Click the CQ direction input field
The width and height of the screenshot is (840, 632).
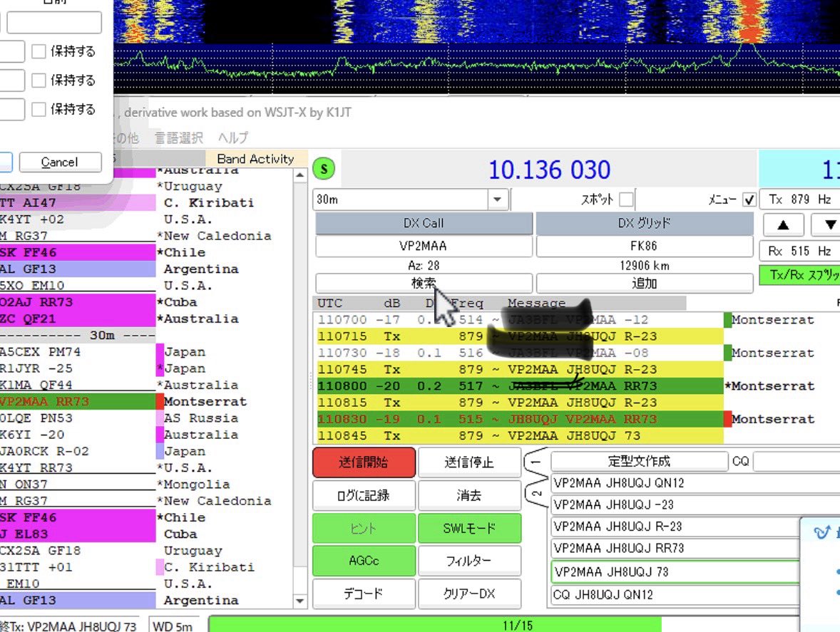tap(797, 461)
